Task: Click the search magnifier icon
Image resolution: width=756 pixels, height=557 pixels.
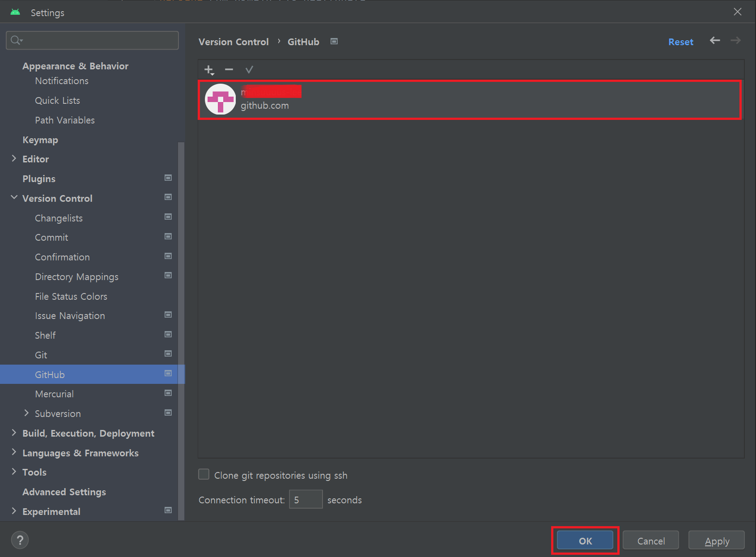Action: [x=16, y=40]
